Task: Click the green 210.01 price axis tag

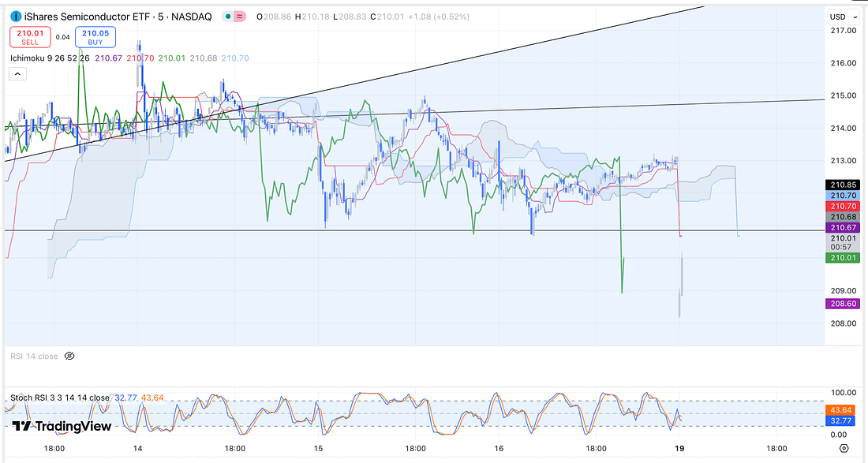Action: point(843,257)
